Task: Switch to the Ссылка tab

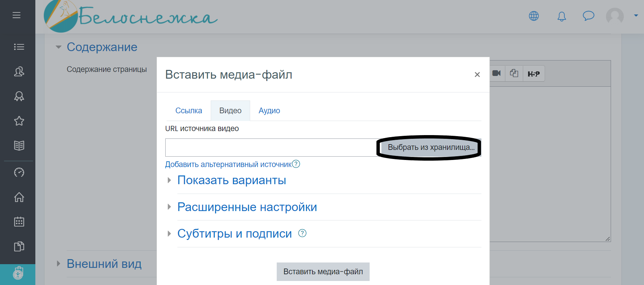Action: (189, 111)
